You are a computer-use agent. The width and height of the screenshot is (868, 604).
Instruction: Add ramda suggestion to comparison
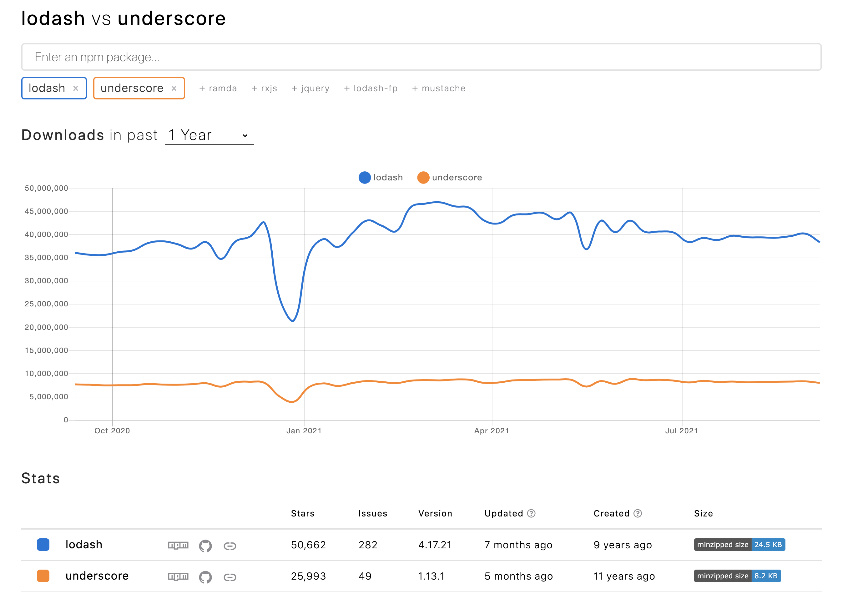pyautogui.click(x=218, y=88)
